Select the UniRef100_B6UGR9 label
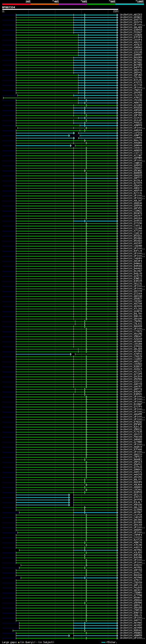This screenshot has width=146, height=644. (131, 58)
